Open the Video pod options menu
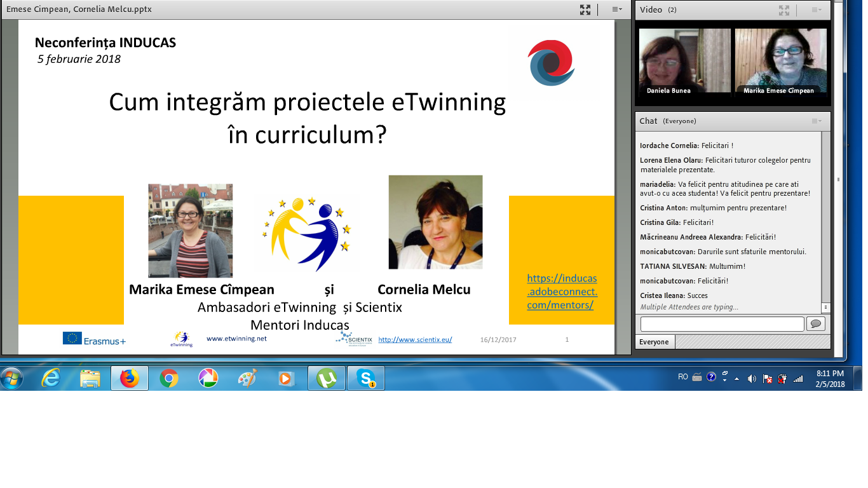Image resolution: width=868 pixels, height=488 pixels. (x=816, y=10)
